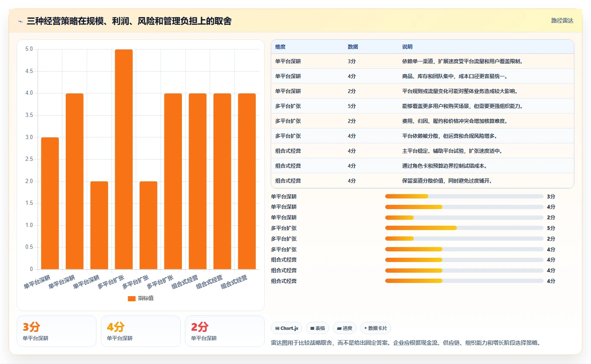Select the 进度 chip
This screenshot has width=591, height=364.
click(x=344, y=328)
